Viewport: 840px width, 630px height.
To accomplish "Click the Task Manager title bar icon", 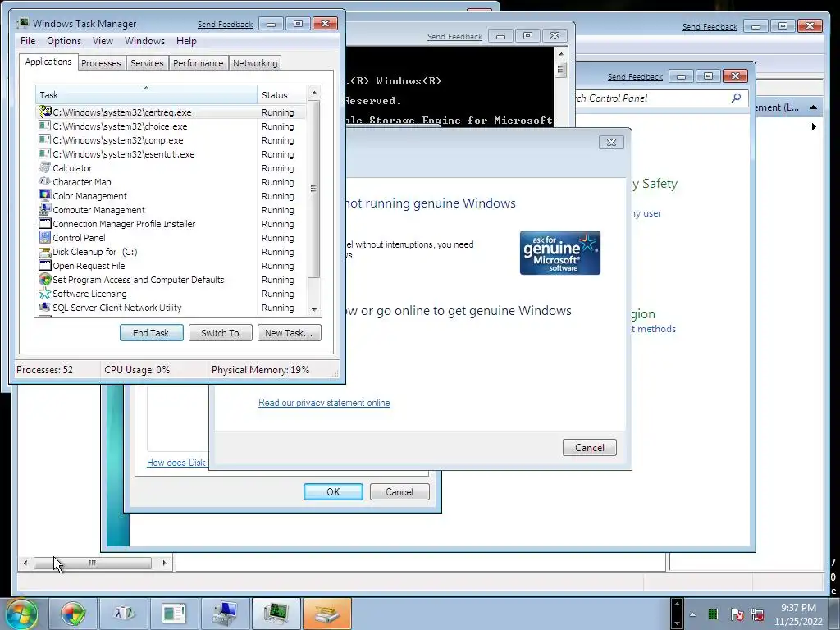I will [23, 23].
